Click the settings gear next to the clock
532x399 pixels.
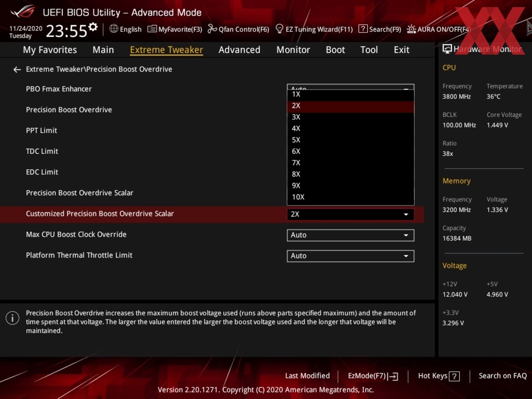tap(93, 27)
